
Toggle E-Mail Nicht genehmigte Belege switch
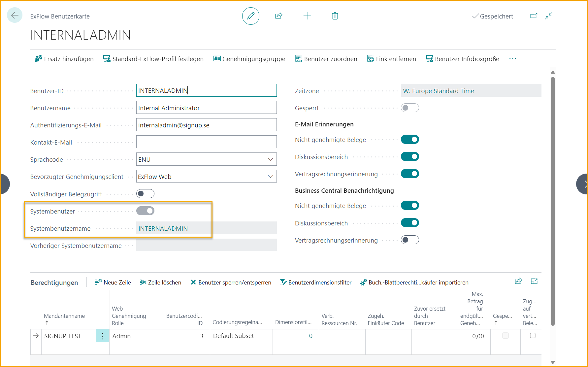point(410,140)
